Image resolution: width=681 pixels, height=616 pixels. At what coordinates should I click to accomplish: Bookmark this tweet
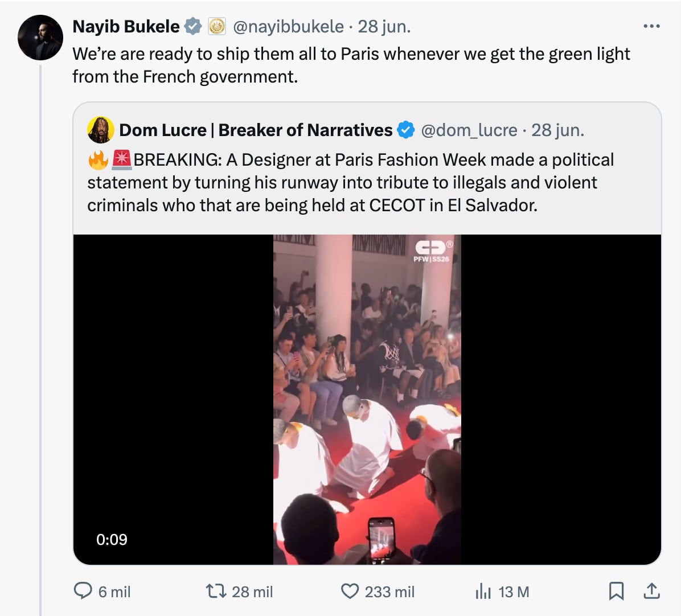tap(616, 591)
